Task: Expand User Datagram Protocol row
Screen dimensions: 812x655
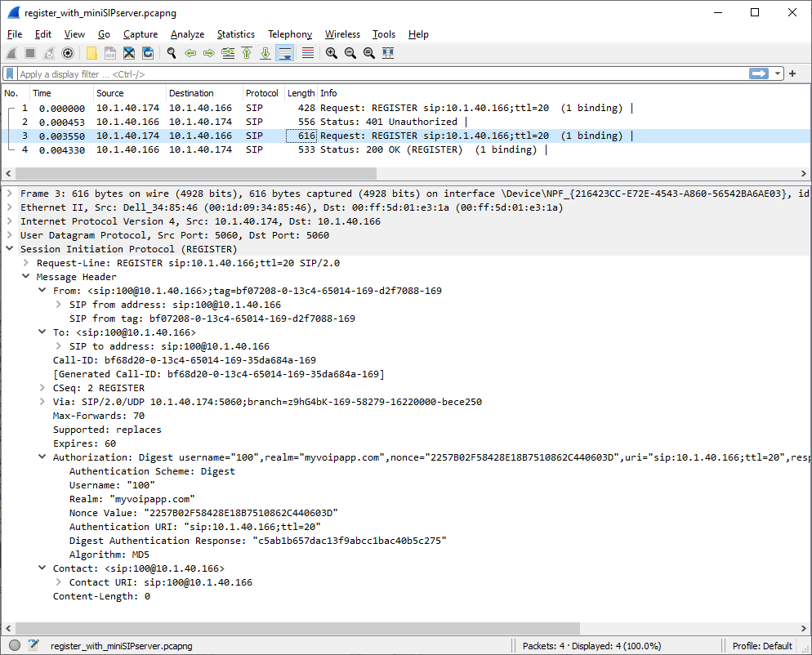Action: coord(9,235)
